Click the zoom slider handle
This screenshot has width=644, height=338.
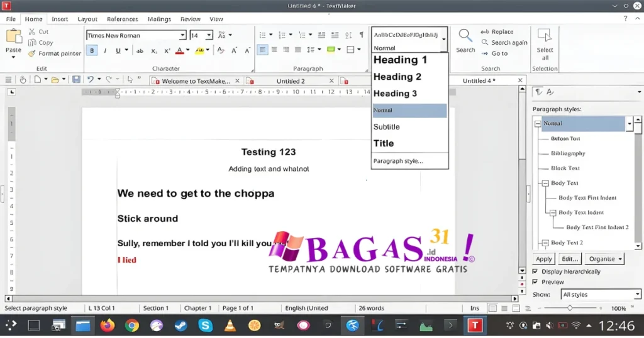click(570, 308)
